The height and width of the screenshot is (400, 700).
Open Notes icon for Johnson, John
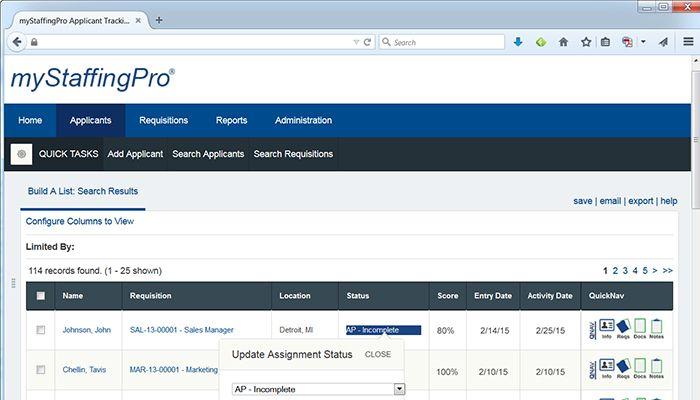click(656, 329)
